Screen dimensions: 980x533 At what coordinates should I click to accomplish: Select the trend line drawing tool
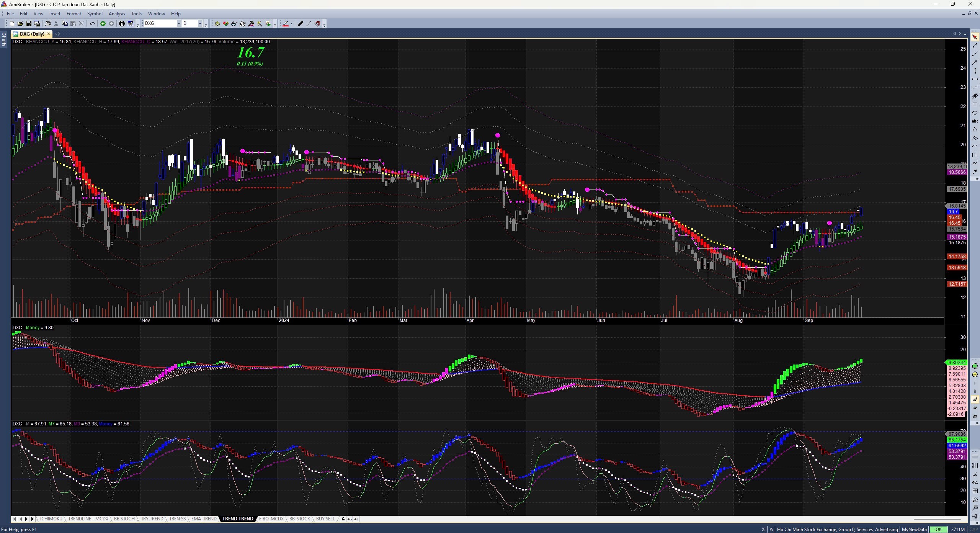tap(975, 46)
